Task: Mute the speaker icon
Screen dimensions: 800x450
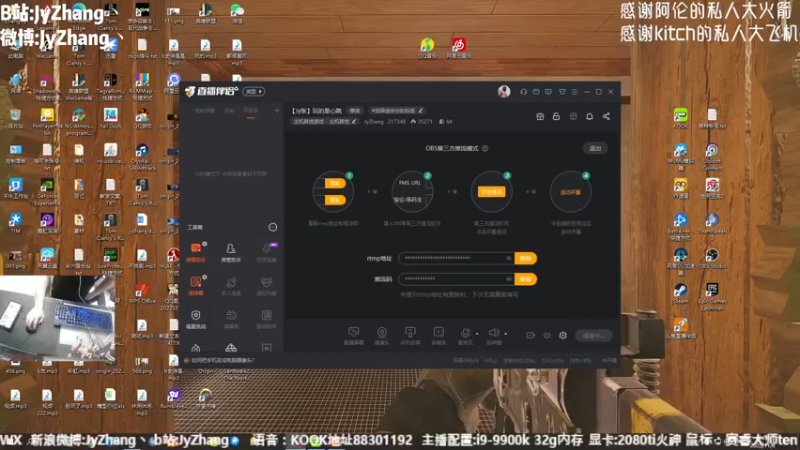Action: [x=493, y=335]
